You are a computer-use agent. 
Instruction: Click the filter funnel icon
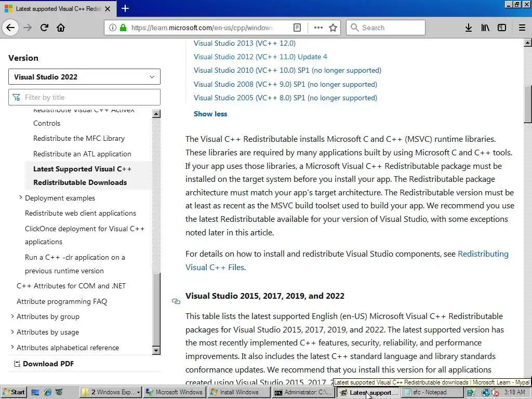[16, 97]
